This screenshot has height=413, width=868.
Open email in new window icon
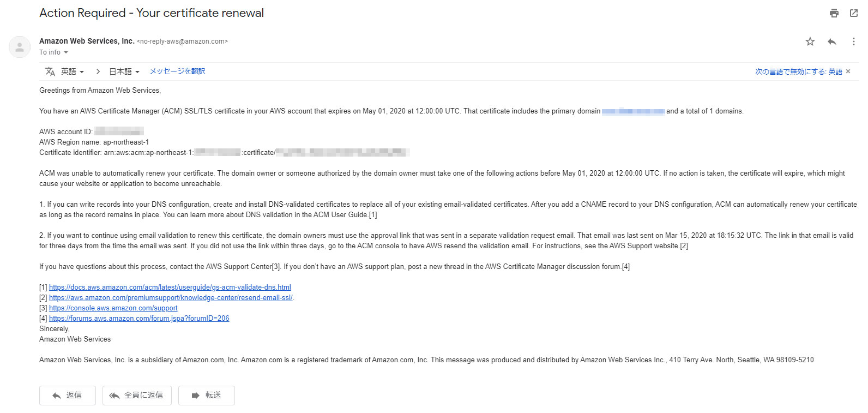click(854, 13)
